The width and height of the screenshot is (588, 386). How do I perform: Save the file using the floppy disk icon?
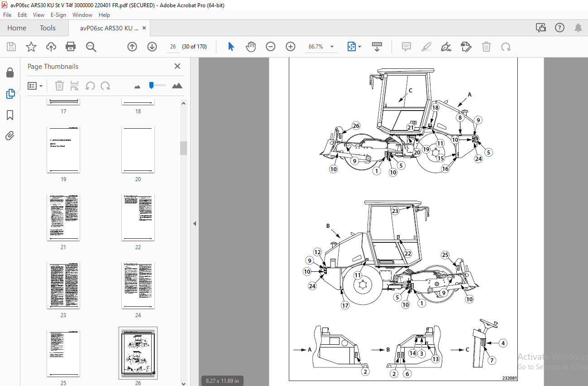coord(11,47)
